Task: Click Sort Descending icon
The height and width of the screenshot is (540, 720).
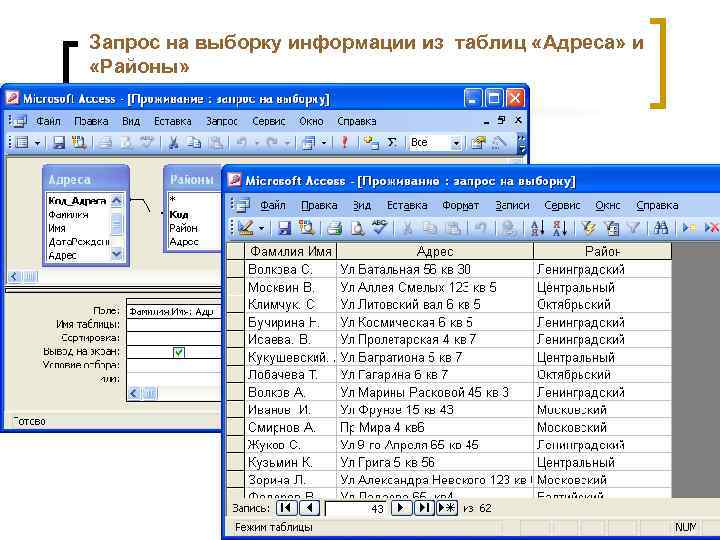Action: [x=559, y=228]
